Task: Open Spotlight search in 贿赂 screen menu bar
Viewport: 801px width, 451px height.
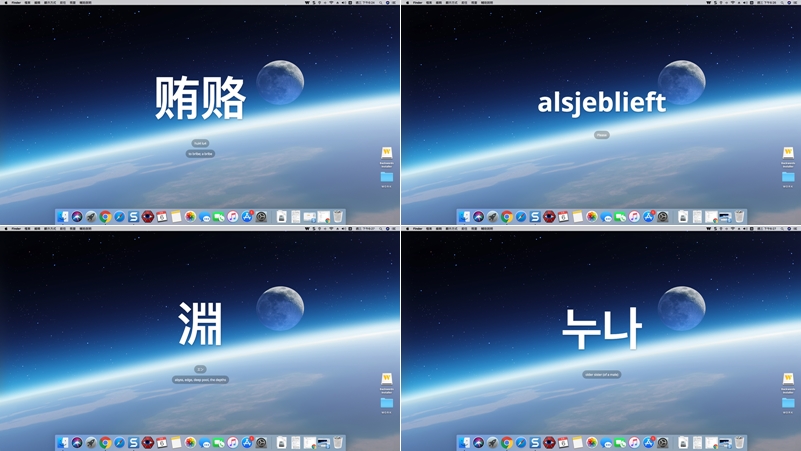Action: click(381, 3)
